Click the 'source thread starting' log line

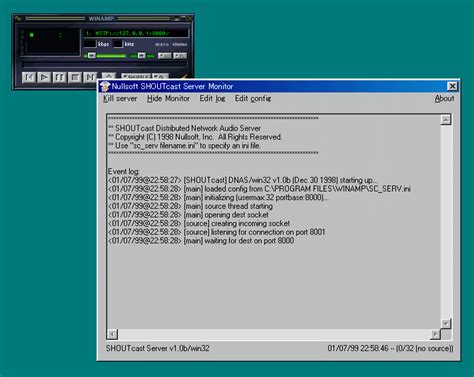click(190, 206)
